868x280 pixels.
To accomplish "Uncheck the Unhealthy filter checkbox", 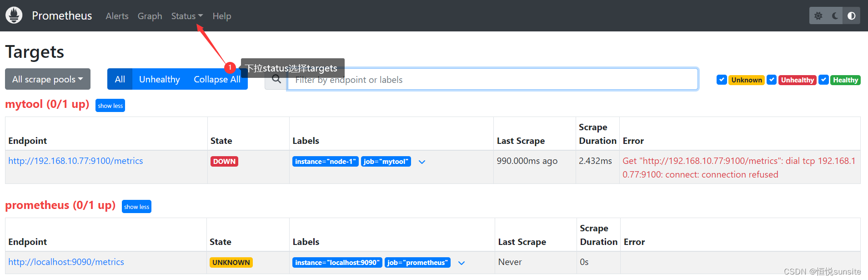I will (x=772, y=80).
